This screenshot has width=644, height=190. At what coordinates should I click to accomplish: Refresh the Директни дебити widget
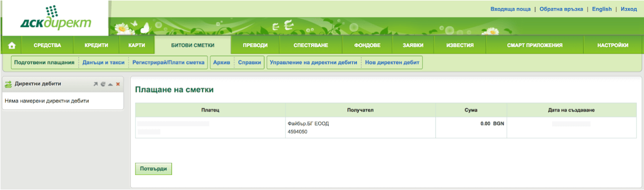[x=103, y=84]
